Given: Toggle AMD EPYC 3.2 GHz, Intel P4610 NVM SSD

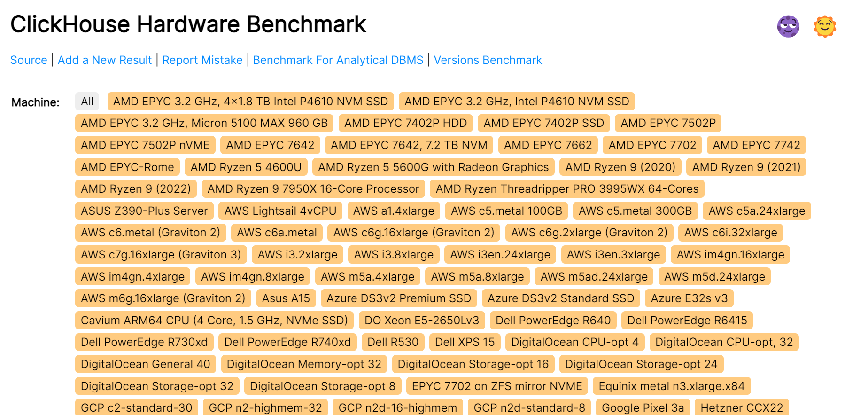Looking at the screenshot, I should coord(517,102).
